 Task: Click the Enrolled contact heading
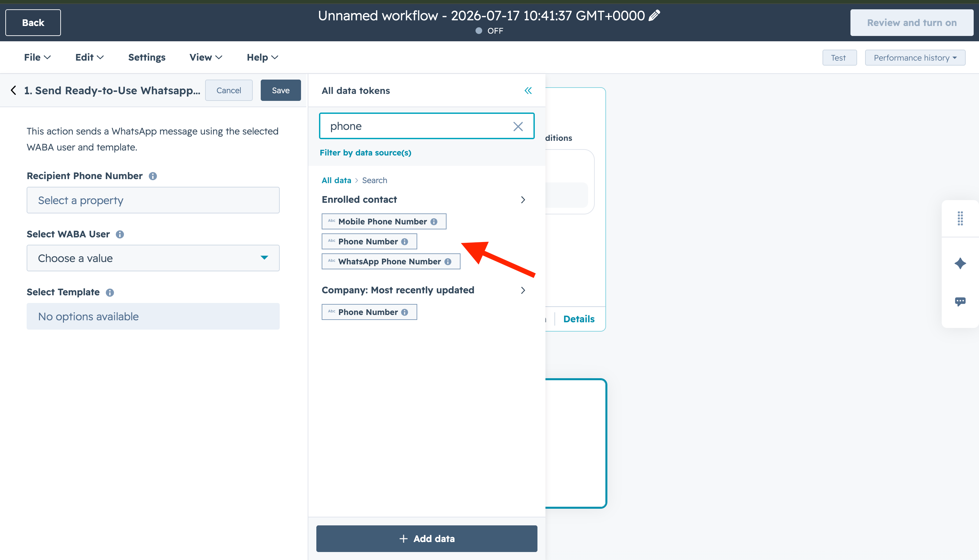click(x=359, y=200)
